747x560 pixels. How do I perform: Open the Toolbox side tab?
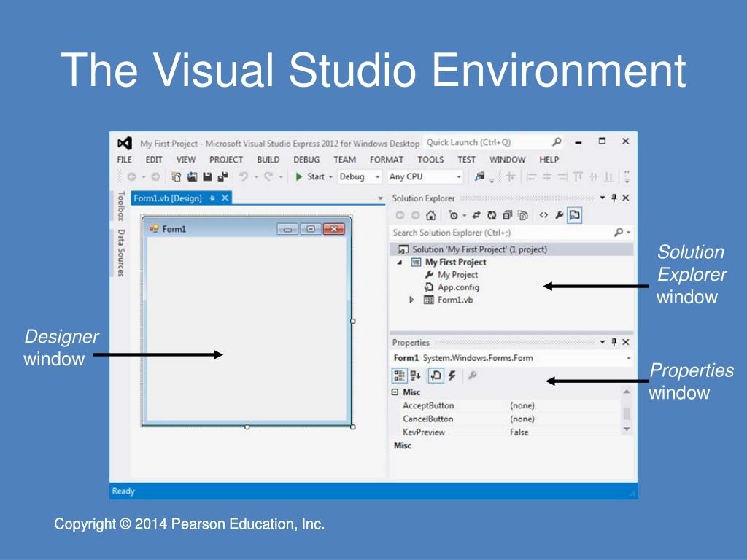point(121,206)
